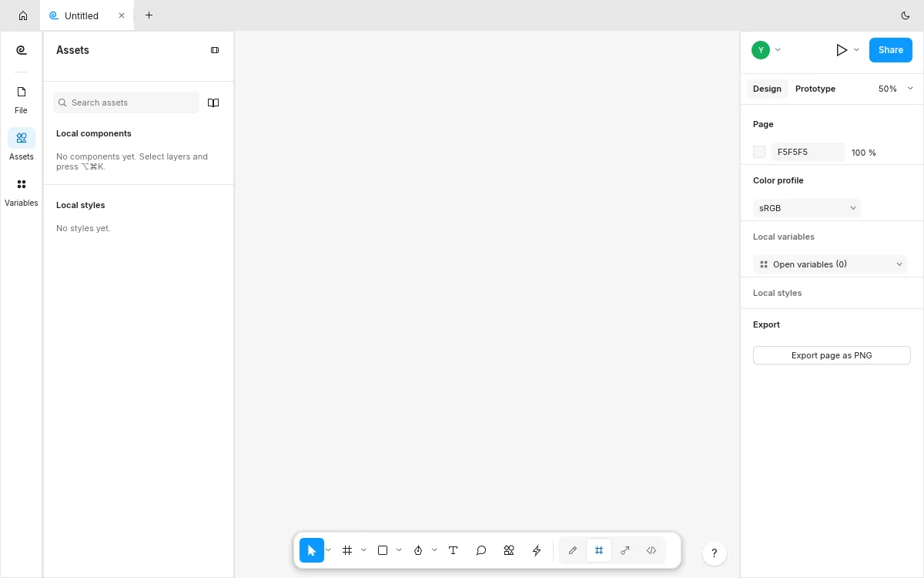Open the help question mark button
This screenshot has height=578, width=924.
coord(715,553)
